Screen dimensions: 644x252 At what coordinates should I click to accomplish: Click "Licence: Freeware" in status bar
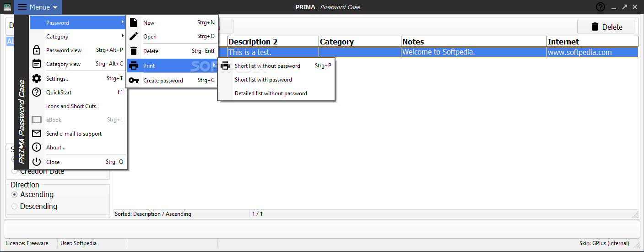[x=27, y=243]
